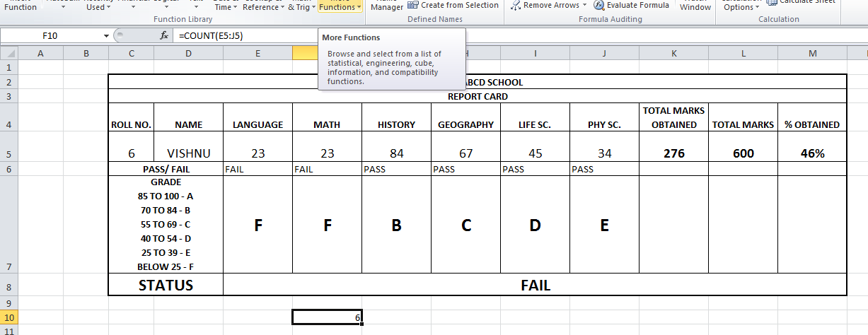Select the PASS result under HISTORY
This screenshot has height=335, width=868.
tap(396, 169)
